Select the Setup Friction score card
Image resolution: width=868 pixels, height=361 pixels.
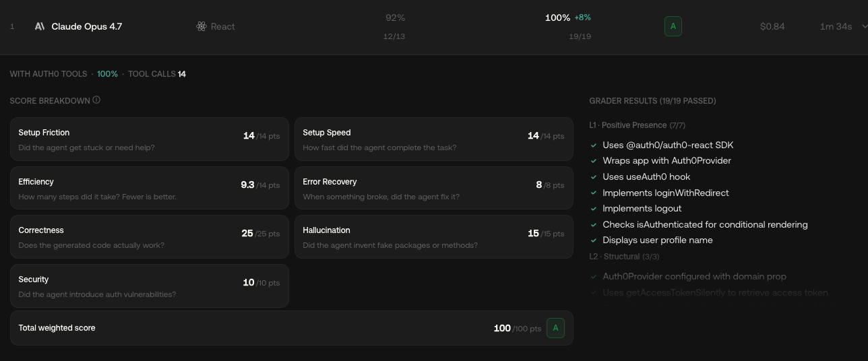pyautogui.click(x=150, y=139)
